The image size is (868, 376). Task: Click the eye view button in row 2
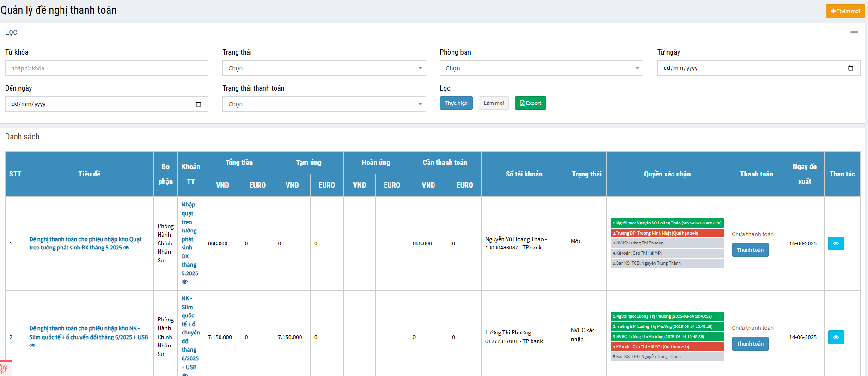(x=836, y=337)
